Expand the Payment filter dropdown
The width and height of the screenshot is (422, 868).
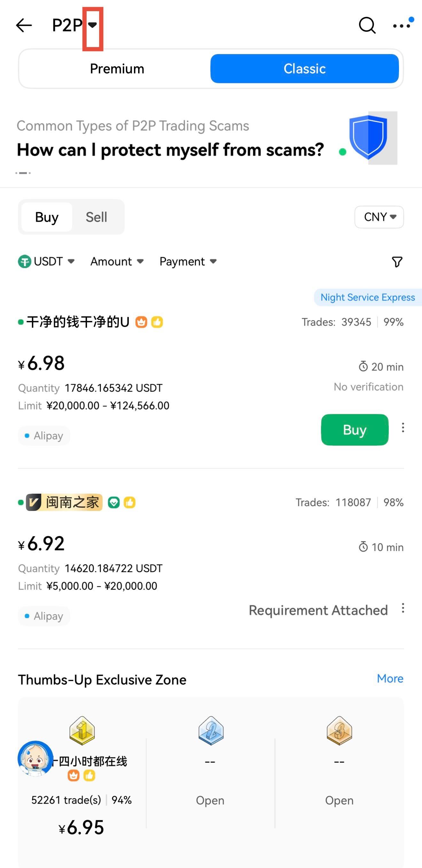click(x=188, y=261)
